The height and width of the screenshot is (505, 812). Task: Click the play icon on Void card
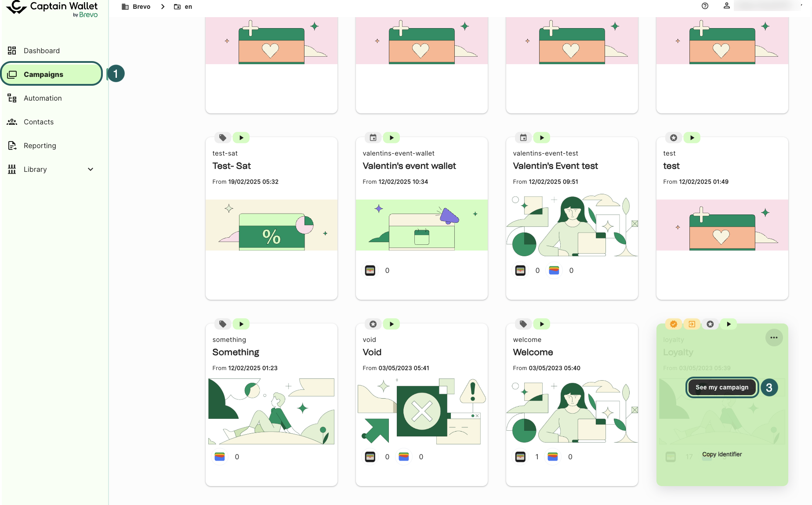point(391,324)
